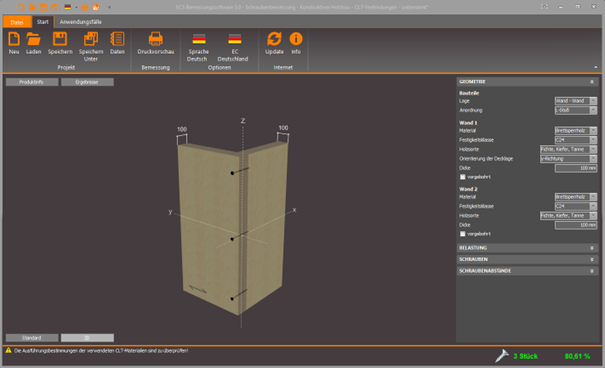Click the CLT warning message in status bar
Image resolution: width=605 pixels, height=368 pixels.
(x=101, y=351)
